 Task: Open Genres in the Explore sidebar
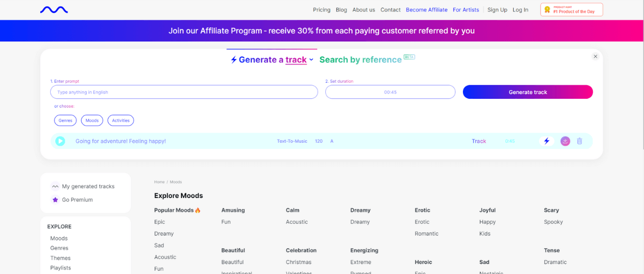(x=59, y=248)
